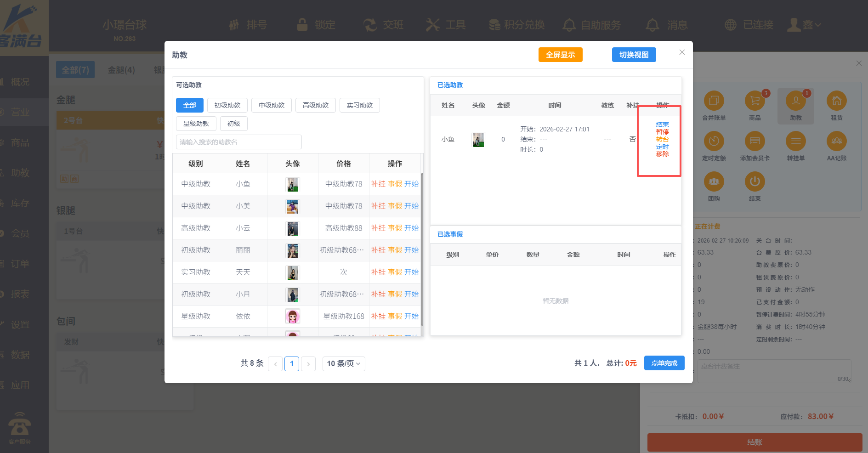Viewport: 868px width, 453px height.
Task: Choose the 星级助教 filter option
Action: click(x=196, y=124)
